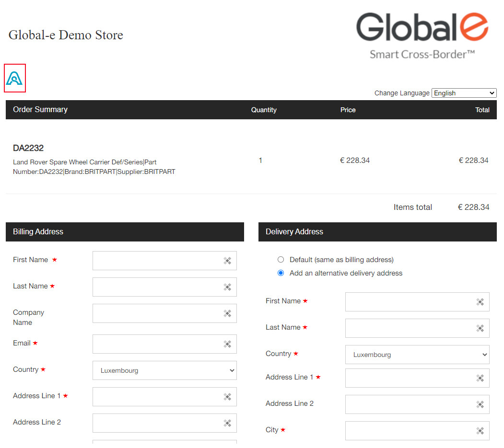Click the Billing Address section header
Screen dimensions: 504x448
[125, 232]
